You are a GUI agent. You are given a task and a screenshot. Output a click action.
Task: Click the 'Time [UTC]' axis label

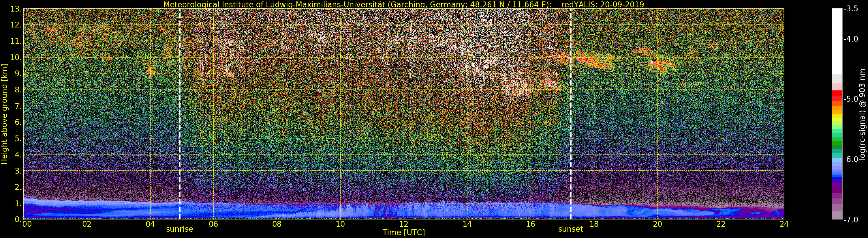pos(404,232)
